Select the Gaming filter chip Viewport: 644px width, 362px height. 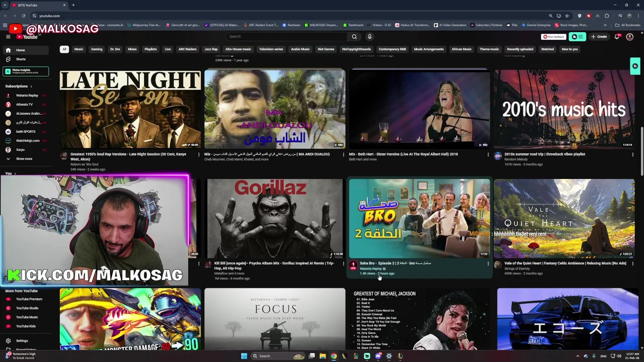click(97, 49)
